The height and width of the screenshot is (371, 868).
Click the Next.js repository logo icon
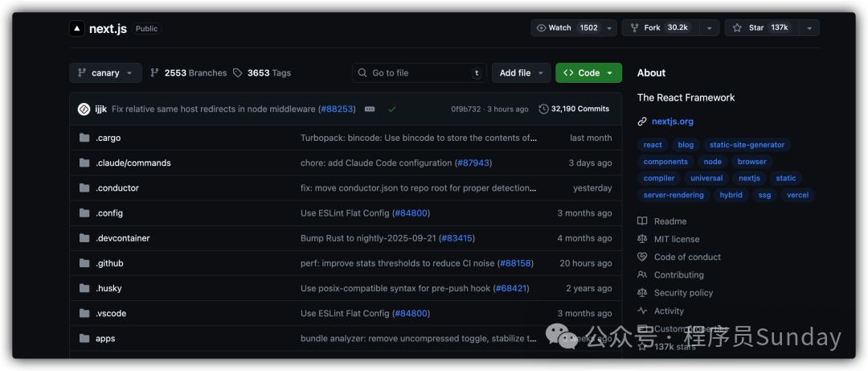pos(76,28)
